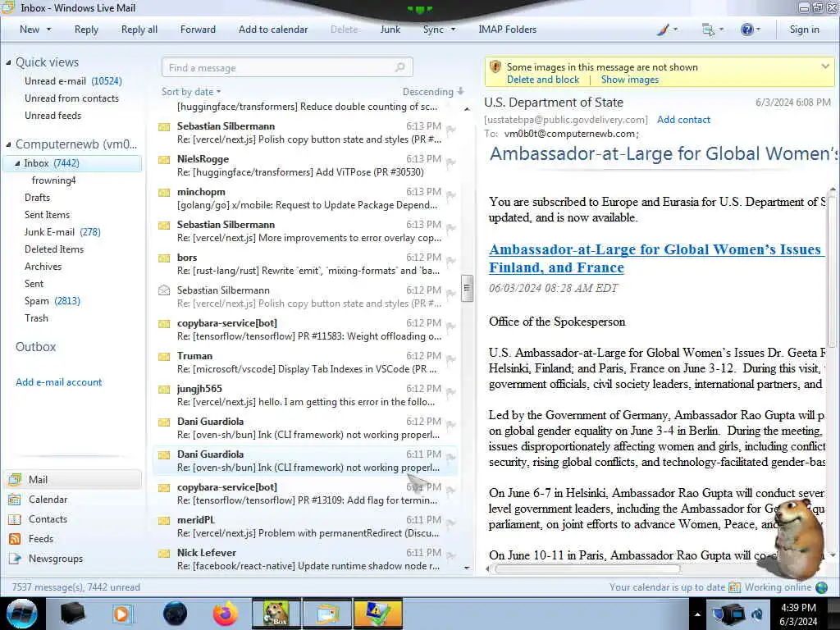The height and width of the screenshot is (630, 840).
Task: Click the message list scrollbar thumb
Action: tap(467, 288)
